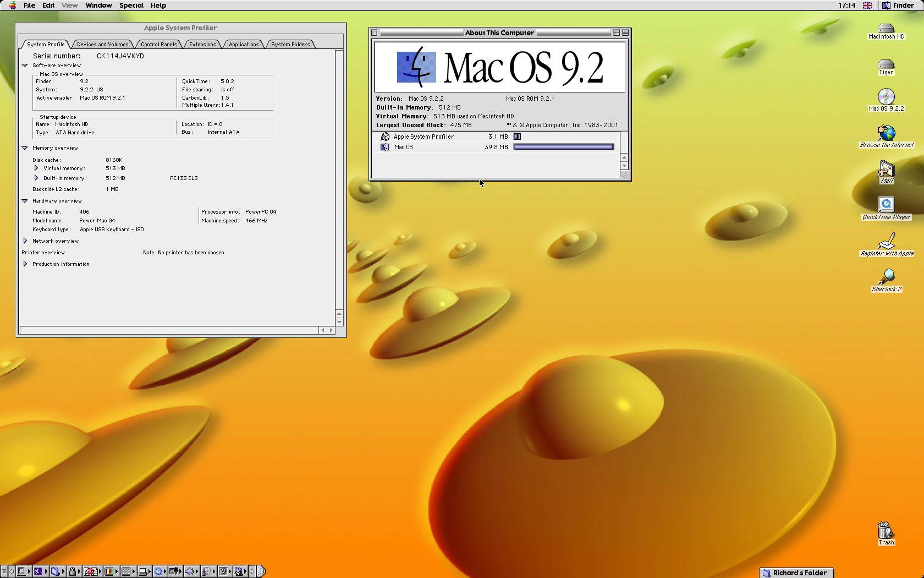924x578 pixels.
Task: Collapse the Hardware overview section
Action: click(25, 201)
